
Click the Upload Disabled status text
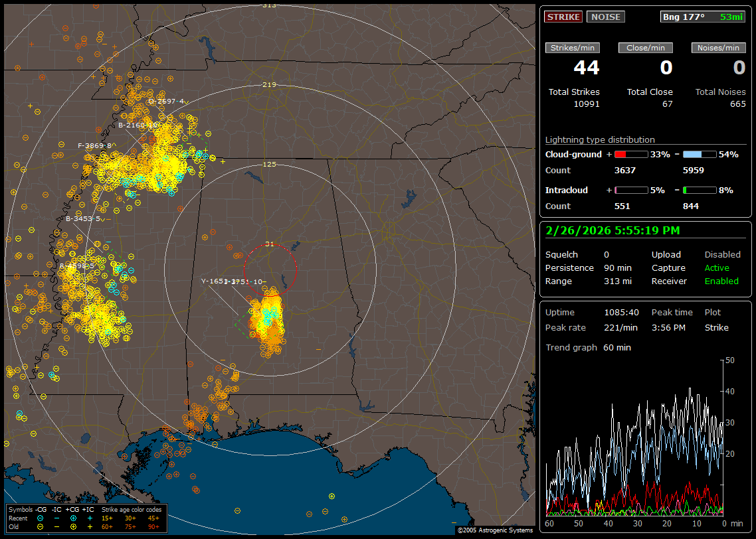pyautogui.click(x=722, y=254)
